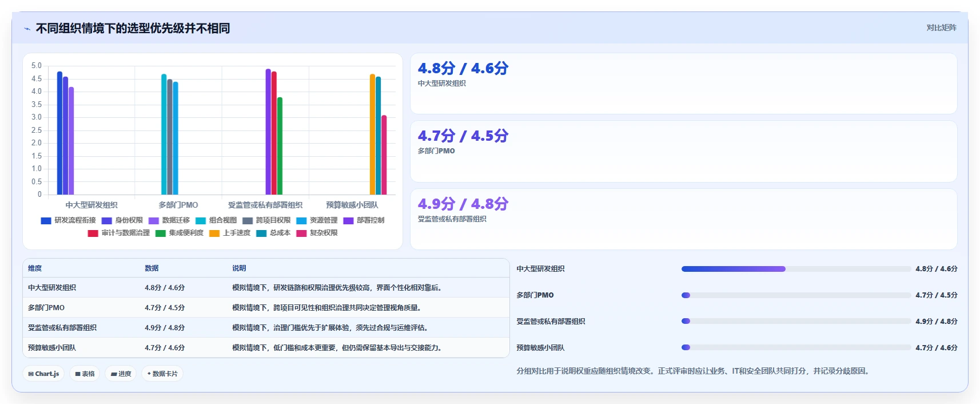
Task: Toggle the 资源管理 legend series
Action: click(x=317, y=220)
